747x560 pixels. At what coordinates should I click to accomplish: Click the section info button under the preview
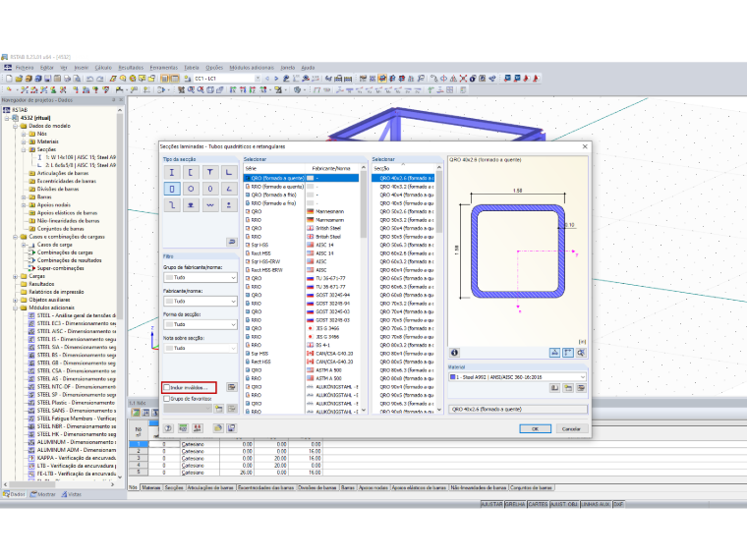(x=454, y=353)
